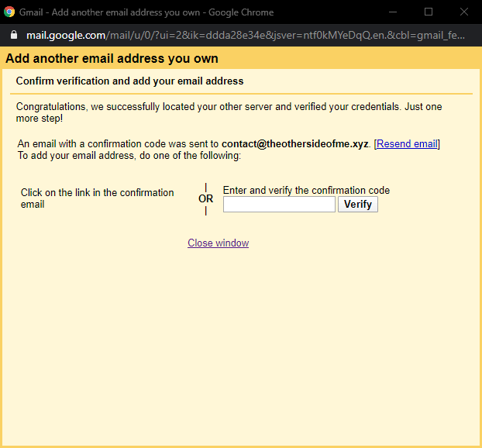
Task: Close the Chrome window with X
Action: [464, 12]
